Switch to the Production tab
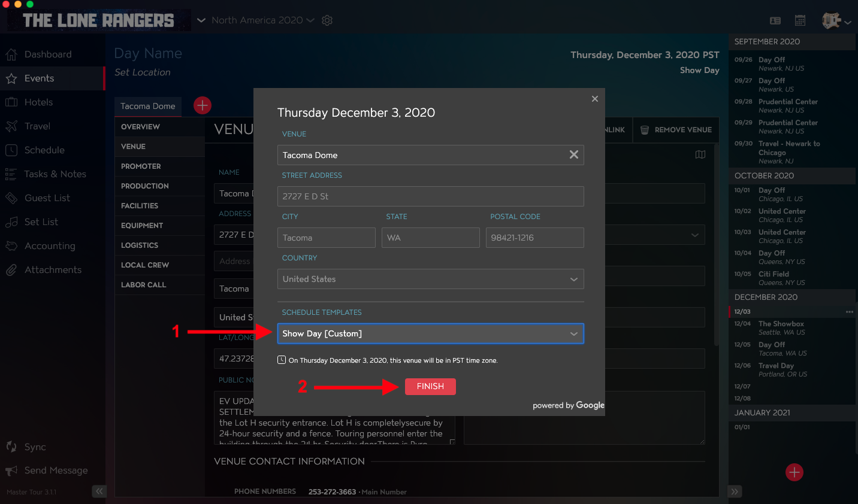858x504 pixels. pyautogui.click(x=159, y=186)
